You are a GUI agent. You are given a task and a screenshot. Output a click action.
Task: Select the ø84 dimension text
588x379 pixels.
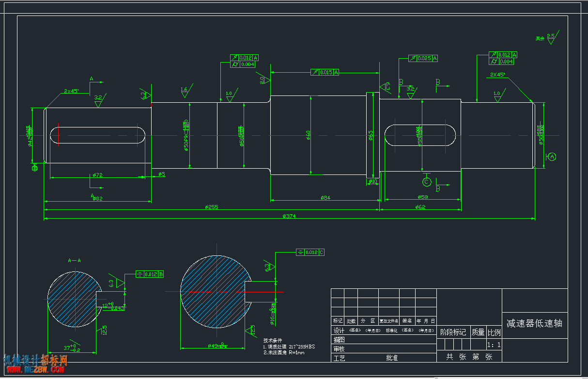tap(325, 197)
